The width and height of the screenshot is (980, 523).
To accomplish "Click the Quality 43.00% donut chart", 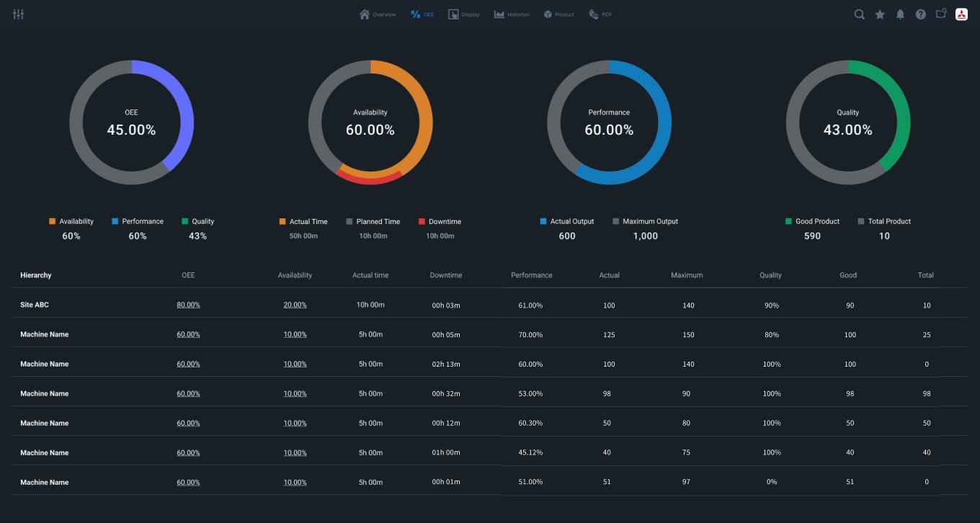I will click(848, 122).
